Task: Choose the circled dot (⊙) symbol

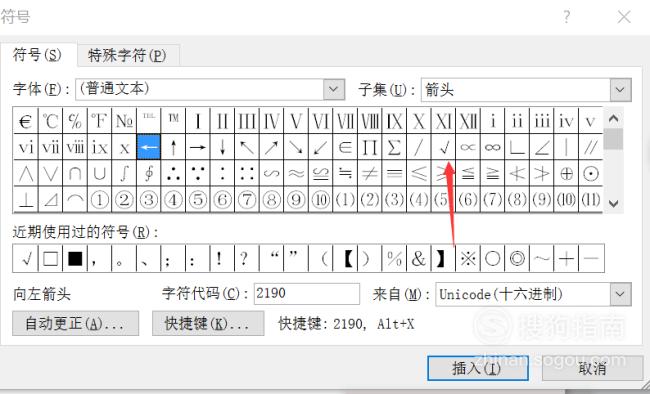Action: (x=590, y=173)
